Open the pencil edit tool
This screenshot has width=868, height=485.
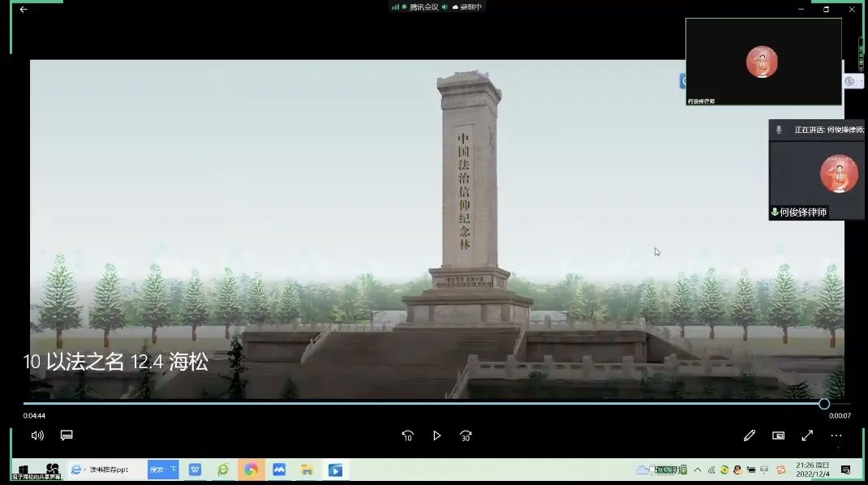(x=750, y=436)
